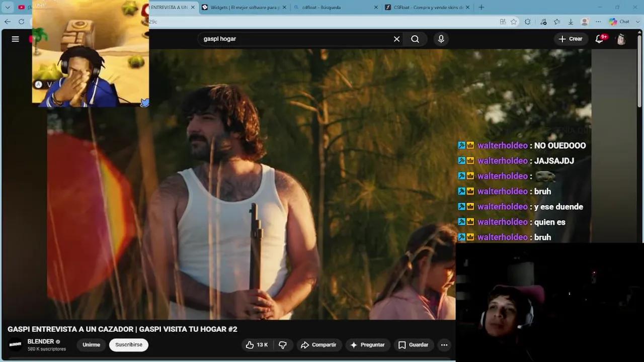Screen dimensions: 644x362
Task: Minimize the browser window
Action: (600, 7)
